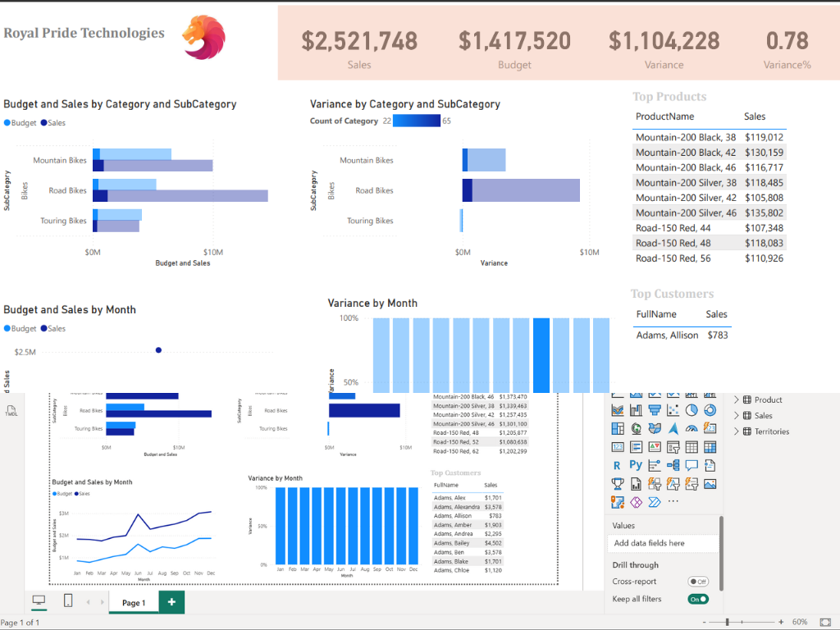This screenshot has width=840, height=630.
Task: Switch to mobile layout view
Action: coord(68,600)
